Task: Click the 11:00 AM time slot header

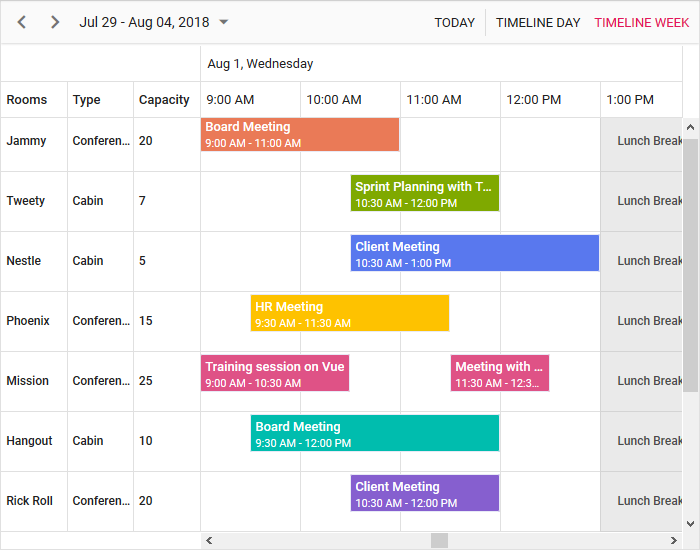Action: [434, 100]
